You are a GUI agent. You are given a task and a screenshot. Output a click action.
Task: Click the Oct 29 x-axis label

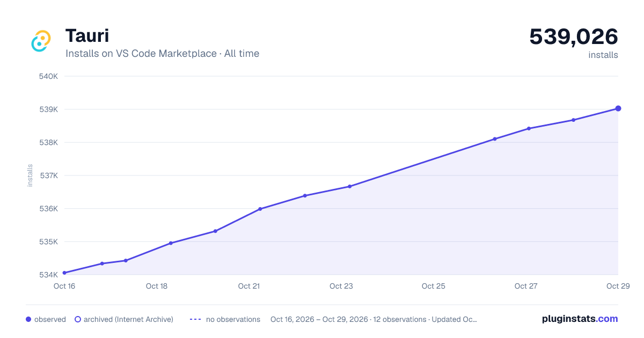coord(617,286)
